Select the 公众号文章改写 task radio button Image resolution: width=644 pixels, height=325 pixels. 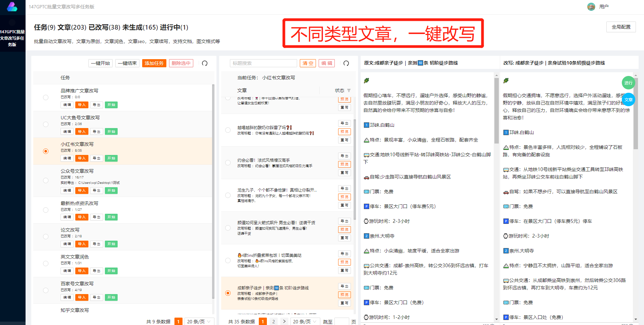pos(46,180)
